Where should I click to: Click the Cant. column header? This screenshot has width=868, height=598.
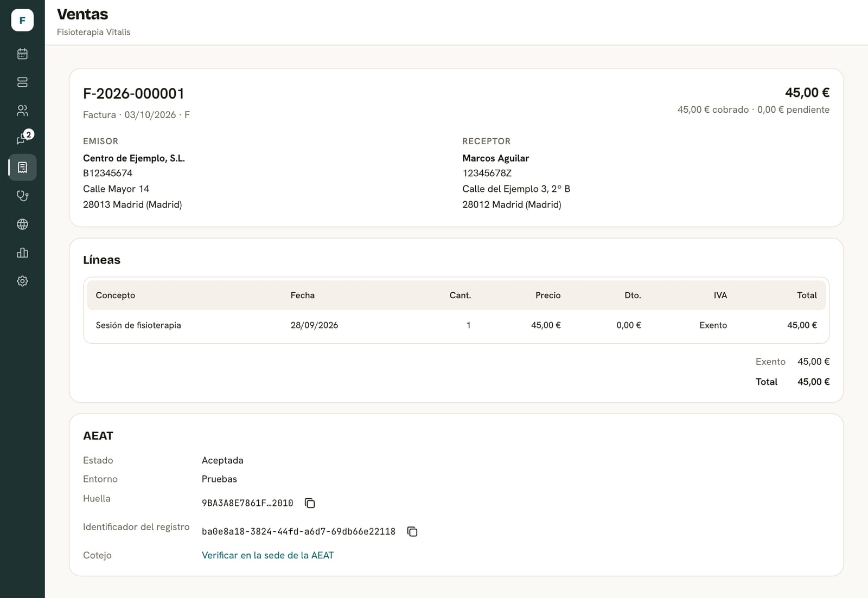click(x=460, y=295)
